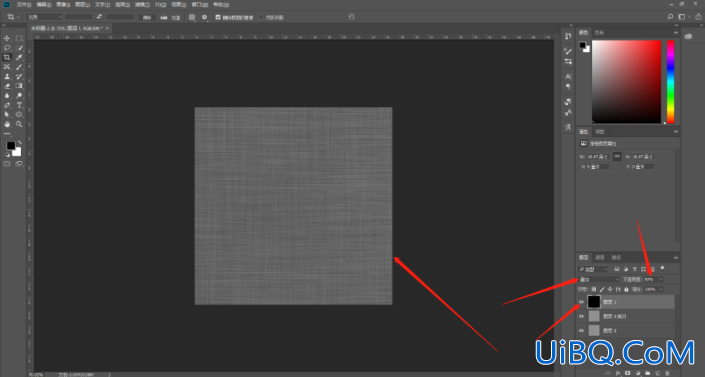
Task: Select the Lasso tool
Action: coord(7,48)
